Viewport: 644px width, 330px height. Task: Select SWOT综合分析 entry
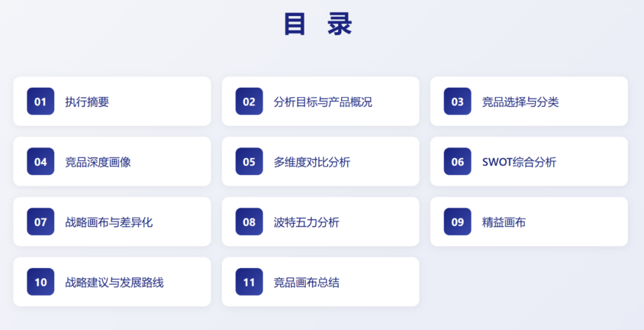tap(519, 162)
